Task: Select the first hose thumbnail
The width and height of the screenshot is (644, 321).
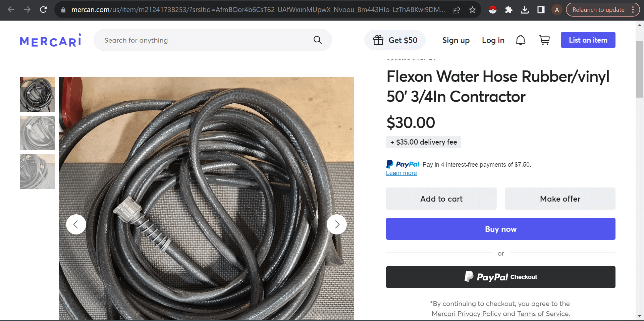Action: (x=37, y=94)
